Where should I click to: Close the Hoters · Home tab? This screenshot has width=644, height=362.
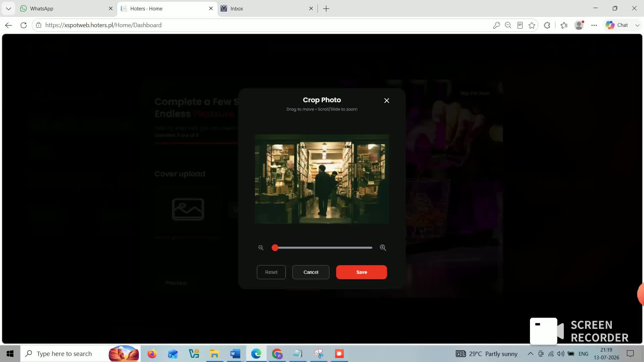[x=211, y=9]
